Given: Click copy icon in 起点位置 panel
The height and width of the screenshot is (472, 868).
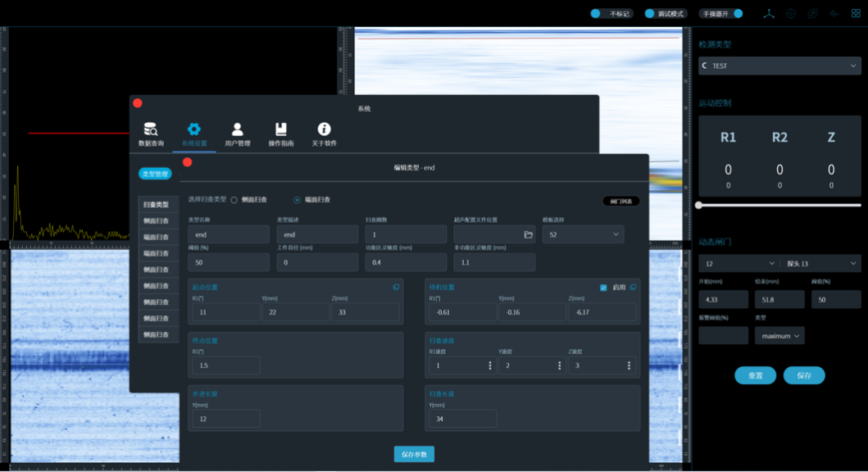Looking at the screenshot, I should 396,287.
